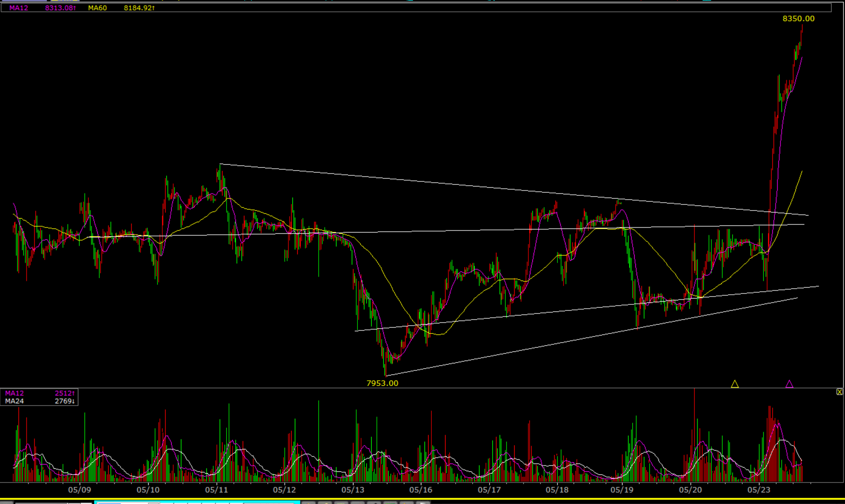The width and height of the screenshot is (845, 504).
Task: Click the MA12 value 8313.08
Action: [x=60, y=8]
